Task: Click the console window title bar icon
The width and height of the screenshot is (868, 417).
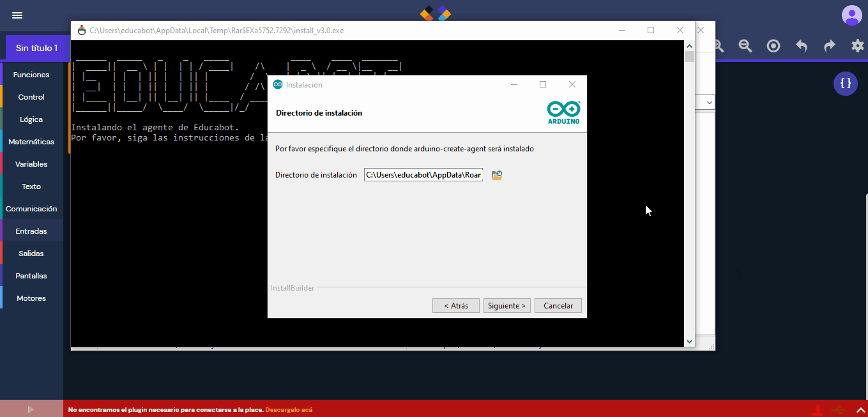Action: click(81, 30)
